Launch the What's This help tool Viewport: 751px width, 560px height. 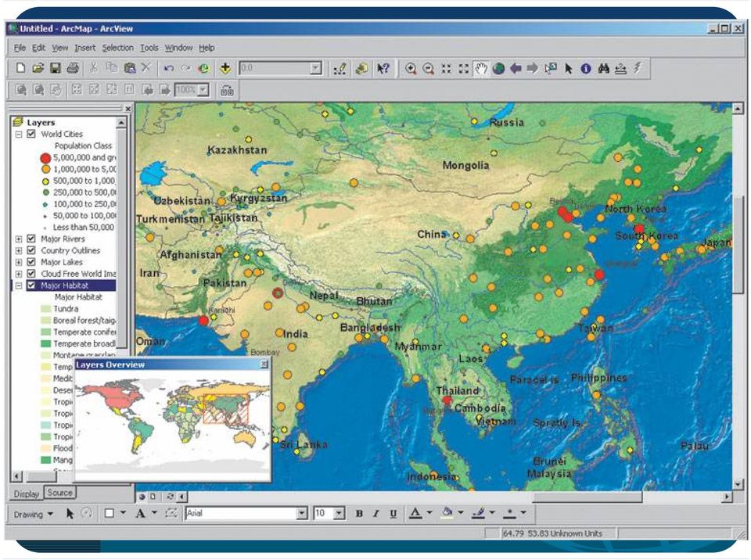(383, 69)
